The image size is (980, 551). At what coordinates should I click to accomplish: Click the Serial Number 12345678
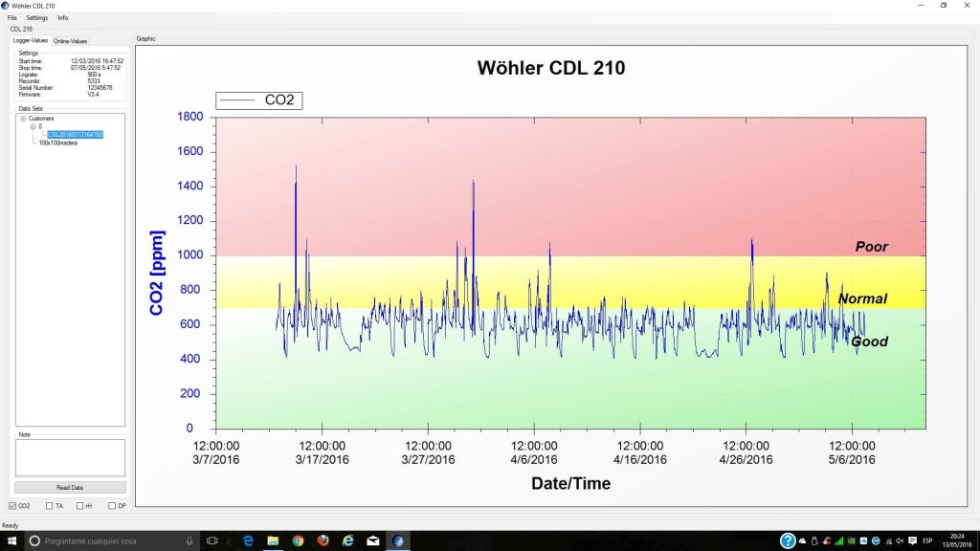pyautogui.click(x=100, y=88)
